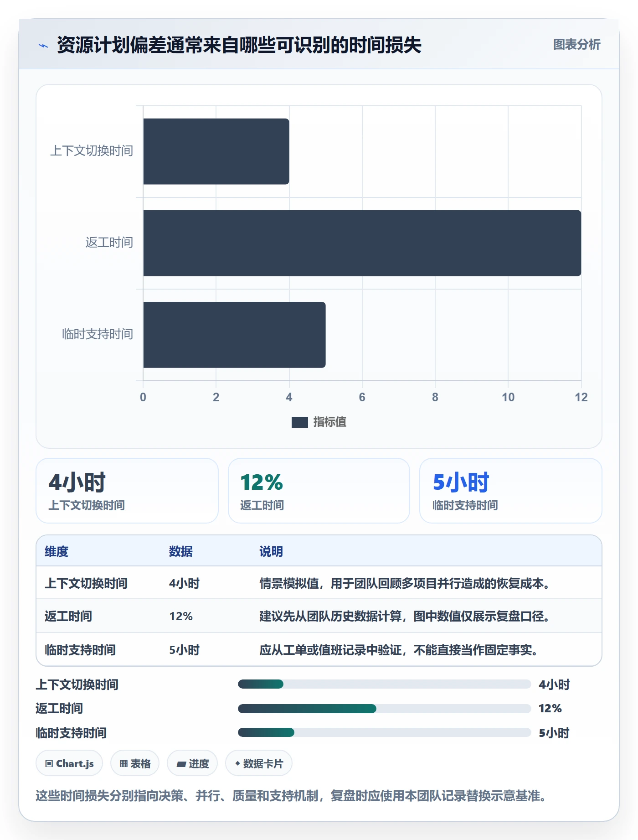Select the Chart.js chip

point(69,763)
